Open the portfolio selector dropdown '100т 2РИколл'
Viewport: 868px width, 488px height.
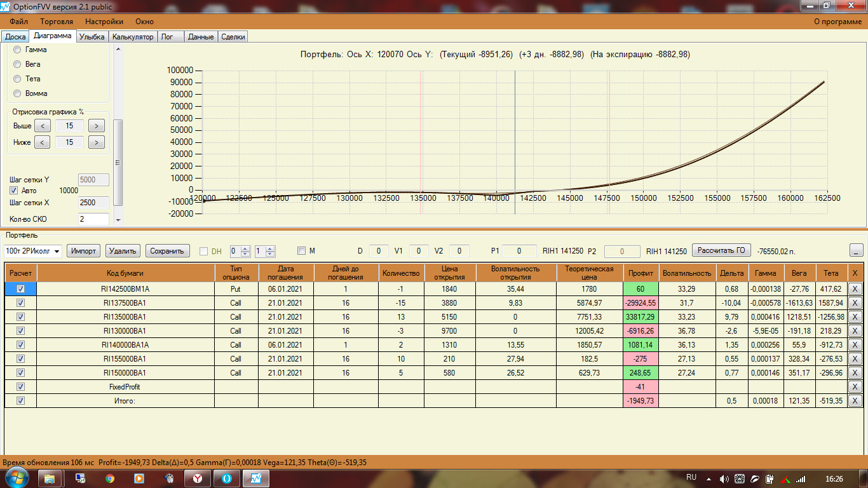33,251
